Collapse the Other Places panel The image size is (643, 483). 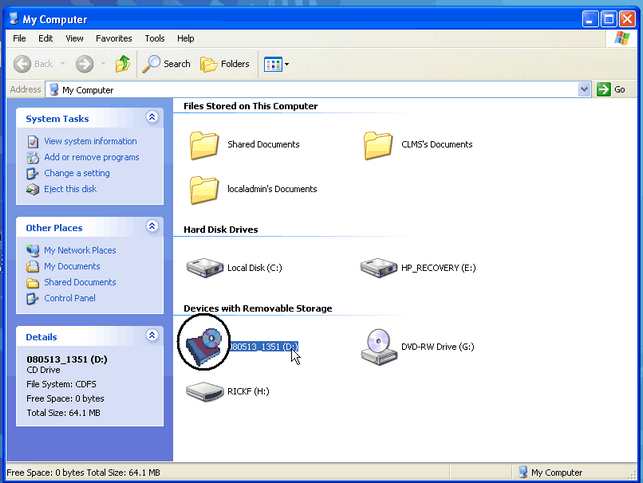tap(152, 227)
